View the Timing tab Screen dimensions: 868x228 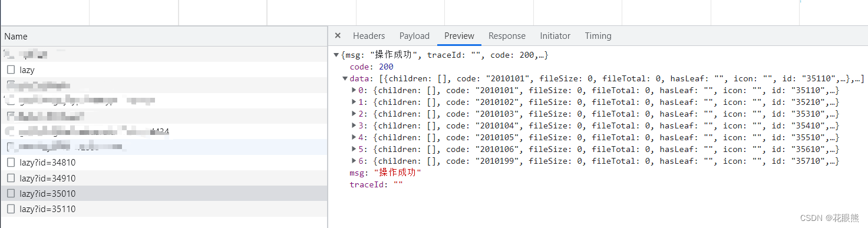[598, 36]
